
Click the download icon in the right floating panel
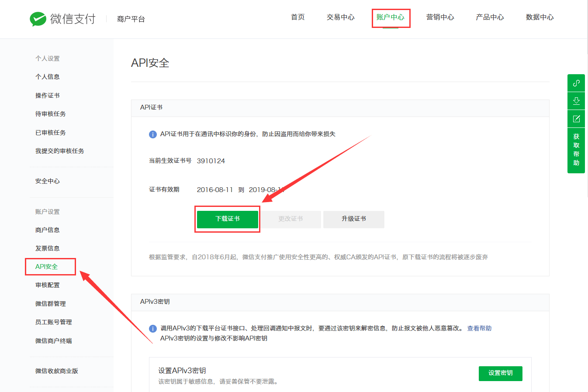click(576, 101)
